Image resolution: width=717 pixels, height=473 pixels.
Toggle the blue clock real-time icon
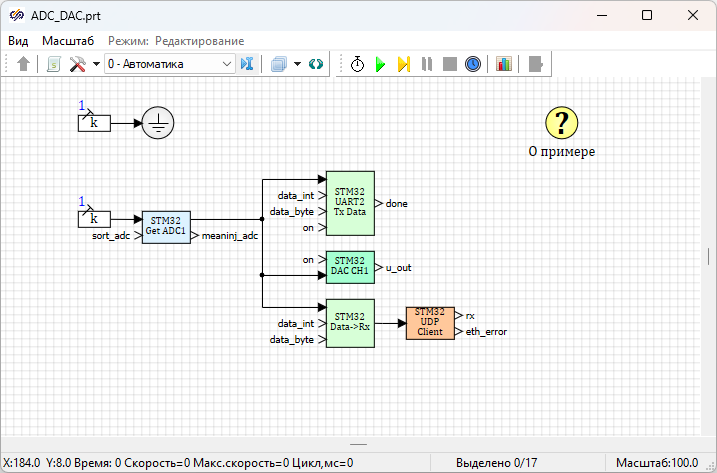point(473,64)
